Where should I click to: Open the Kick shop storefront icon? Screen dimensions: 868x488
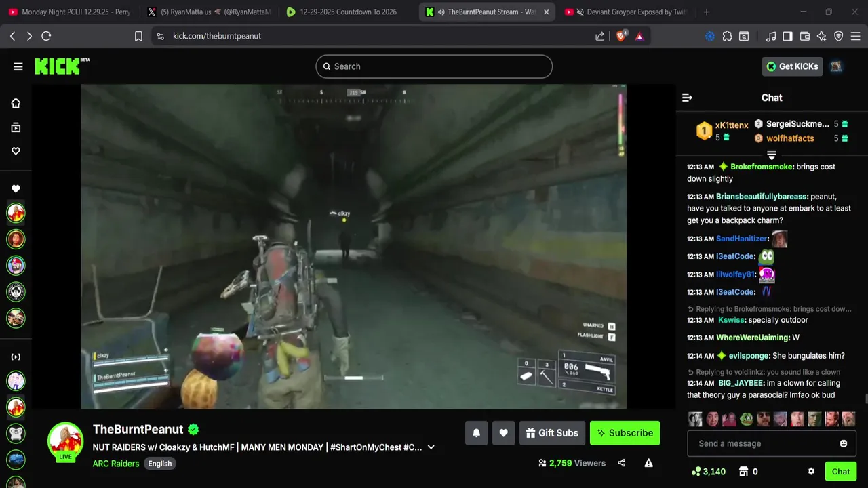[743, 472]
